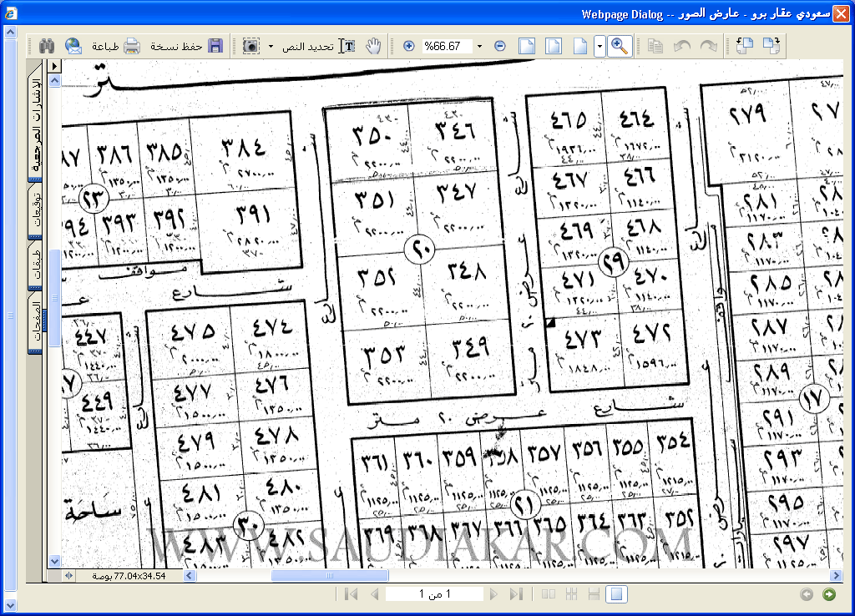
Task: Open the طبقات layers tab
Action: coord(35,265)
